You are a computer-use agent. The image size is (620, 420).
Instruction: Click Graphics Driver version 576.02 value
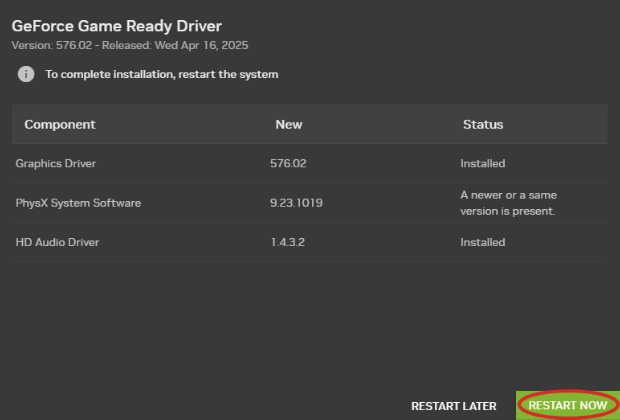[x=288, y=163]
